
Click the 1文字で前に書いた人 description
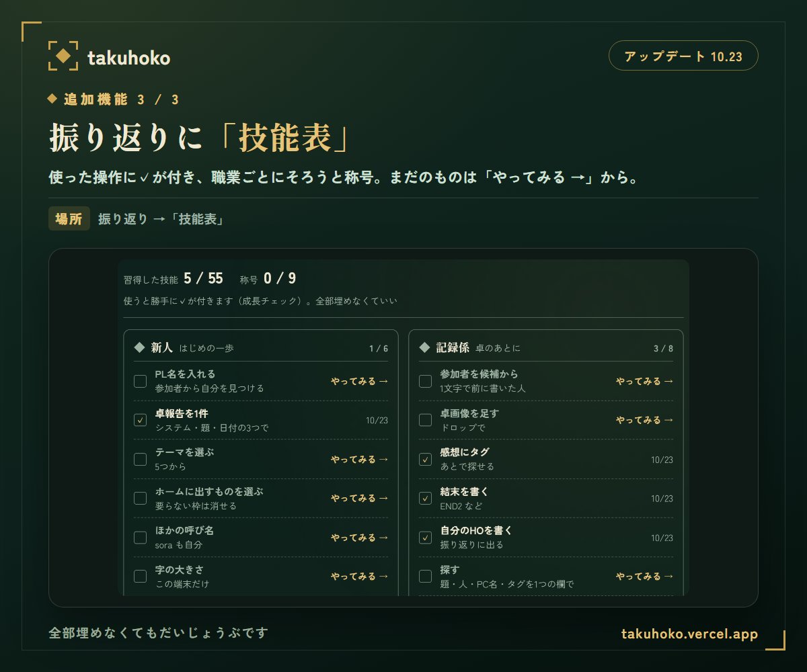coord(483,388)
